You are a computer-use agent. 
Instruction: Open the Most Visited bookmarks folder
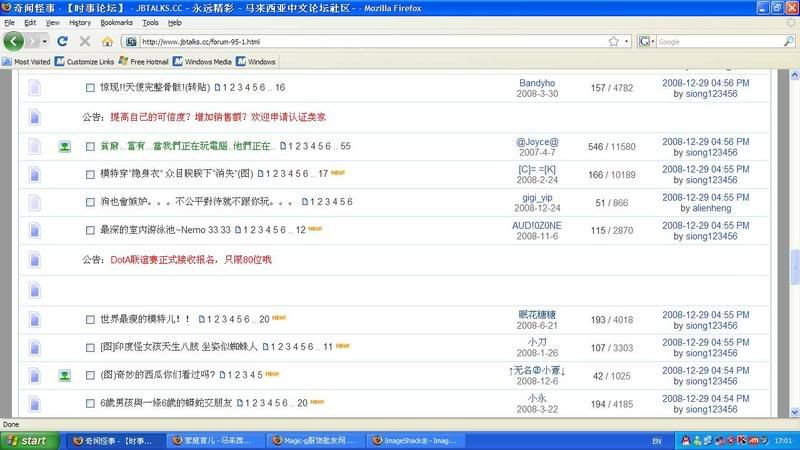tap(27, 62)
